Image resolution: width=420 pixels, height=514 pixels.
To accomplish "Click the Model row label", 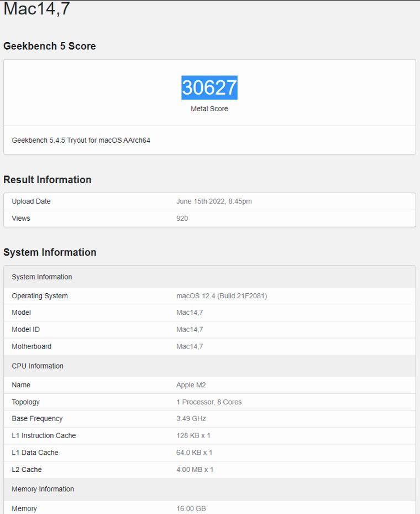I will (22, 313).
